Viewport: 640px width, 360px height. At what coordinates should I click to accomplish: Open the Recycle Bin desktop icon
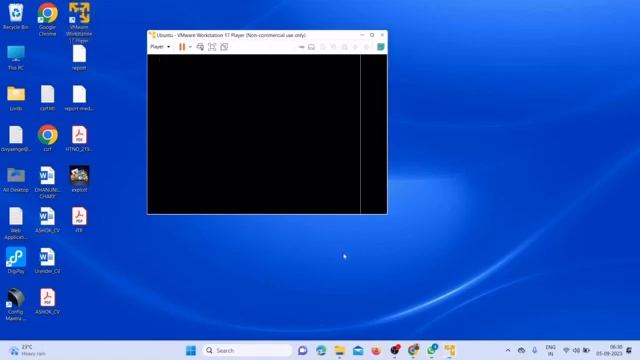point(16,17)
